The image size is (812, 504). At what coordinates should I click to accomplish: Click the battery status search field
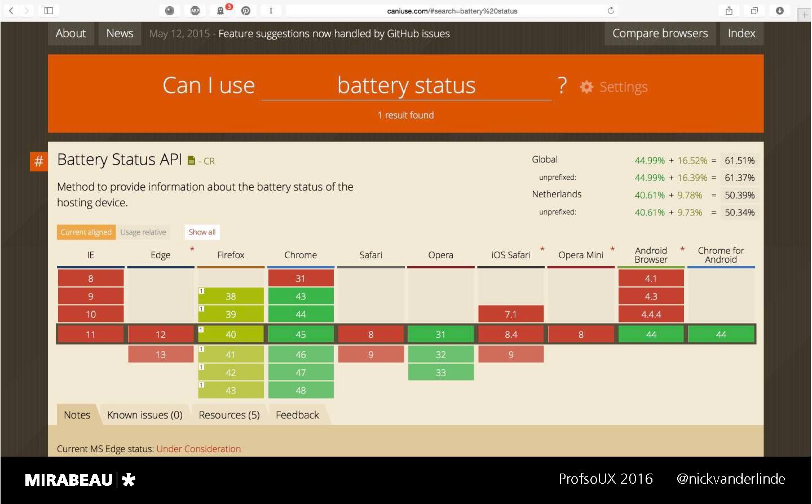(x=407, y=86)
